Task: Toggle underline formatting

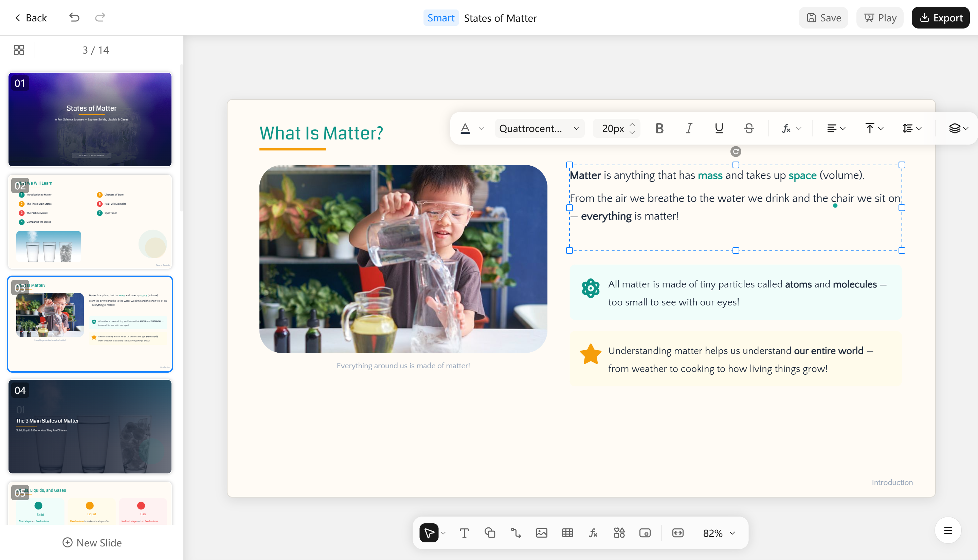Action: (719, 129)
